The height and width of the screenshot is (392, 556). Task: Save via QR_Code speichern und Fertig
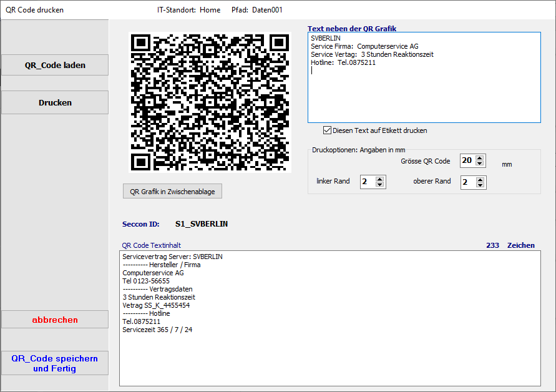point(55,363)
